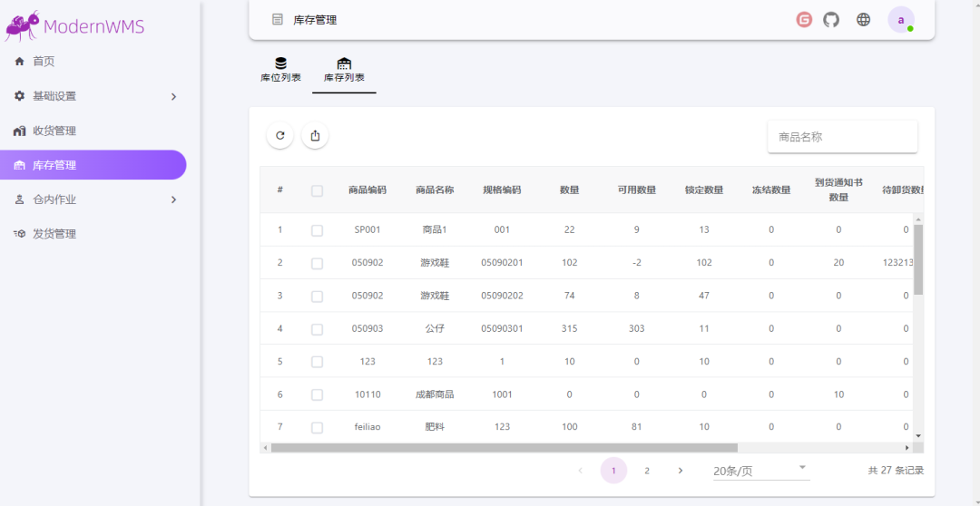Select page 1 button
980x506 pixels.
pos(613,471)
